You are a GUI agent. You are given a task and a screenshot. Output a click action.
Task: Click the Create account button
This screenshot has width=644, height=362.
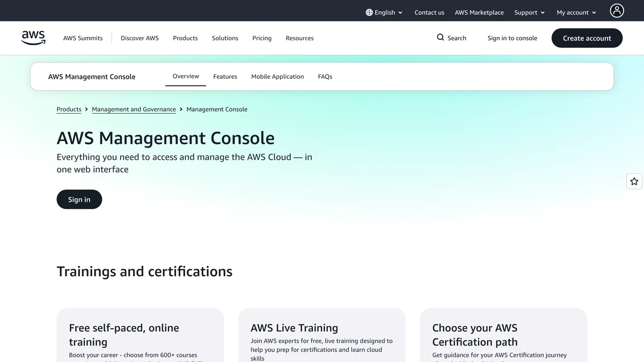coord(587,38)
